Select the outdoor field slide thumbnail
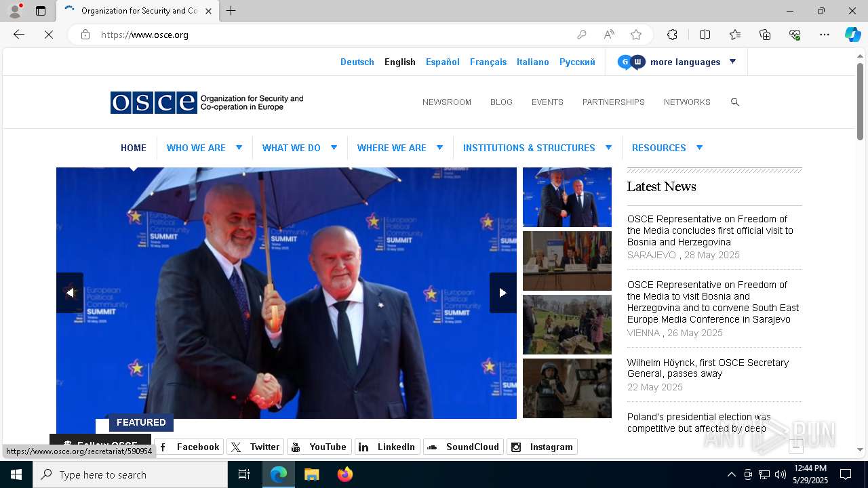Image resolution: width=868 pixels, height=488 pixels. [567, 325]
